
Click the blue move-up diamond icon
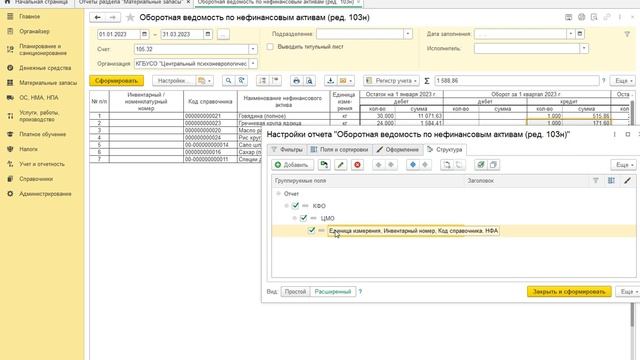[413, 165]
